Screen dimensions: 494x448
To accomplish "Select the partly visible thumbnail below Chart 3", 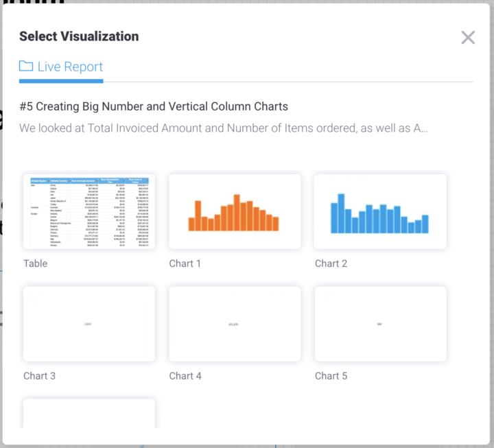I will pos(89,413).
